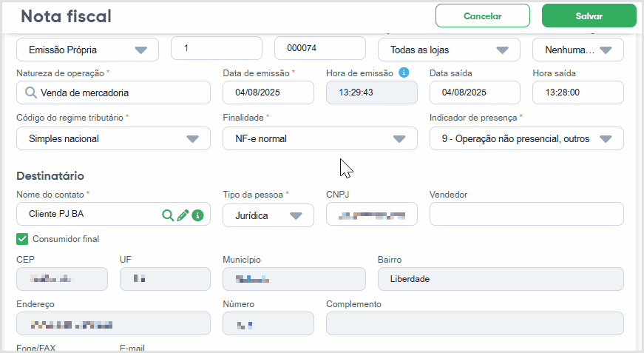The width and height of the screenshot is (644, 353).
Task: Open the Nenhuma... dropdown
Action: [578, 50]
